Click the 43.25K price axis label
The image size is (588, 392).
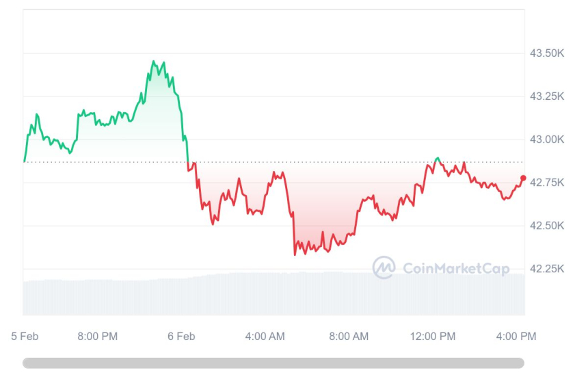(547, 96)
